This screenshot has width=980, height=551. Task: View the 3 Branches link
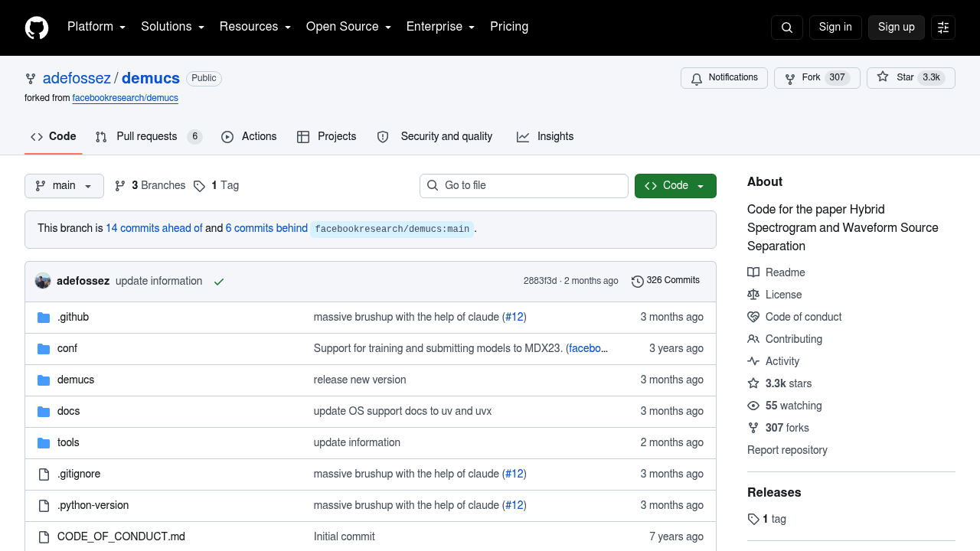pos(150,186)
